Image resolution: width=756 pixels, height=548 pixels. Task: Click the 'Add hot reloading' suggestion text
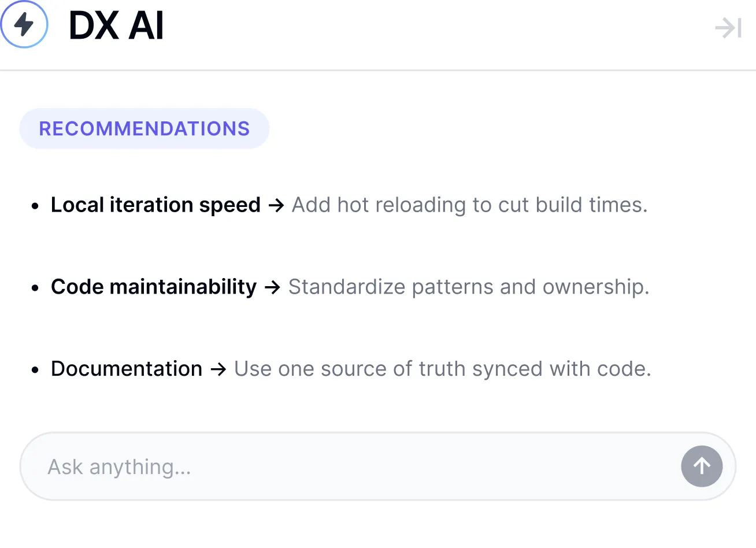point(469,205)
